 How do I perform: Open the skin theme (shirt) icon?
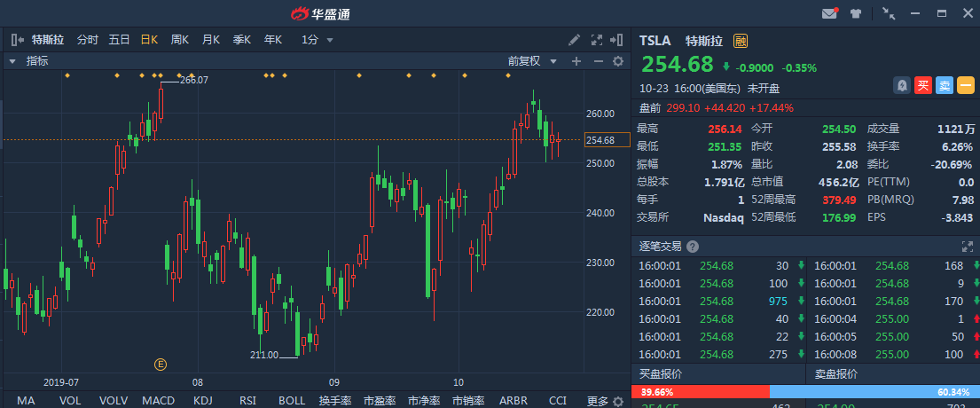tap(856, 13)
